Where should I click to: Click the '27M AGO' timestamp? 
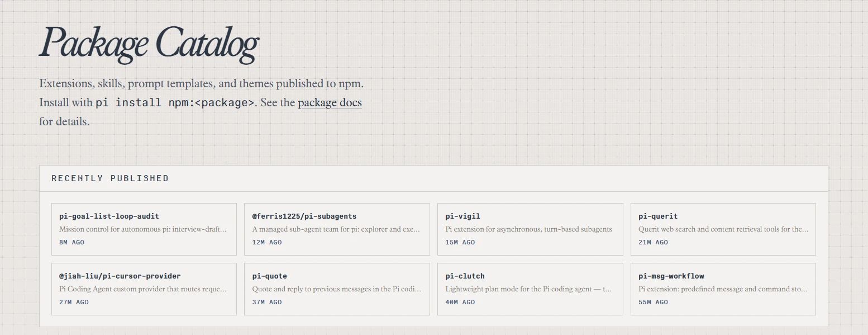click(74, 302)
